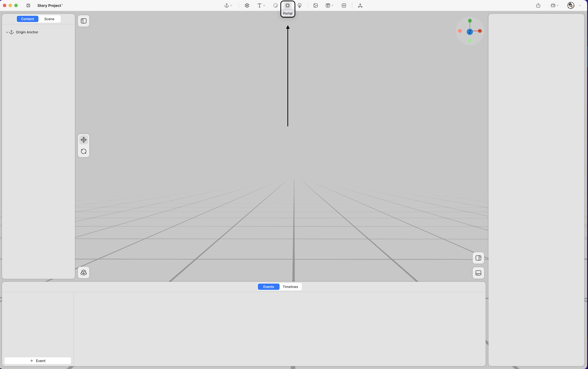Select the sphere shape tool
588x369 pixels.
[275, 6]
